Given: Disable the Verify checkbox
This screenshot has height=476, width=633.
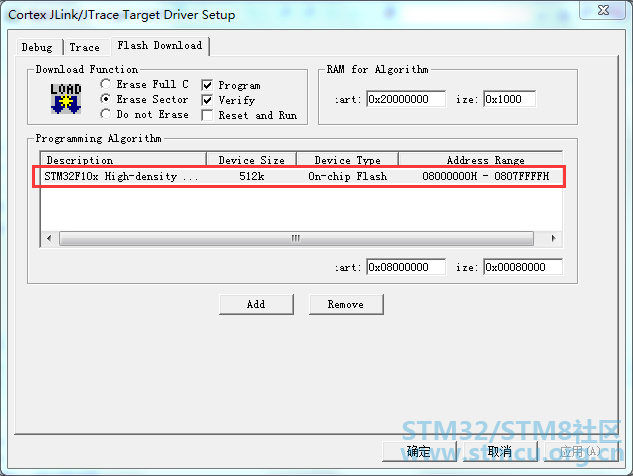Looking at the screenshot, I should (x=208, y=100).
